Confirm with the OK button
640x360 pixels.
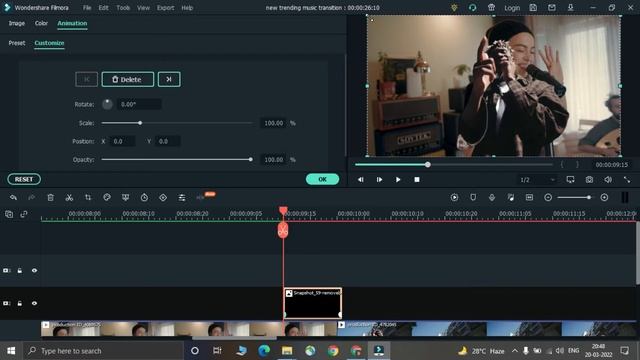coord(322,179)
